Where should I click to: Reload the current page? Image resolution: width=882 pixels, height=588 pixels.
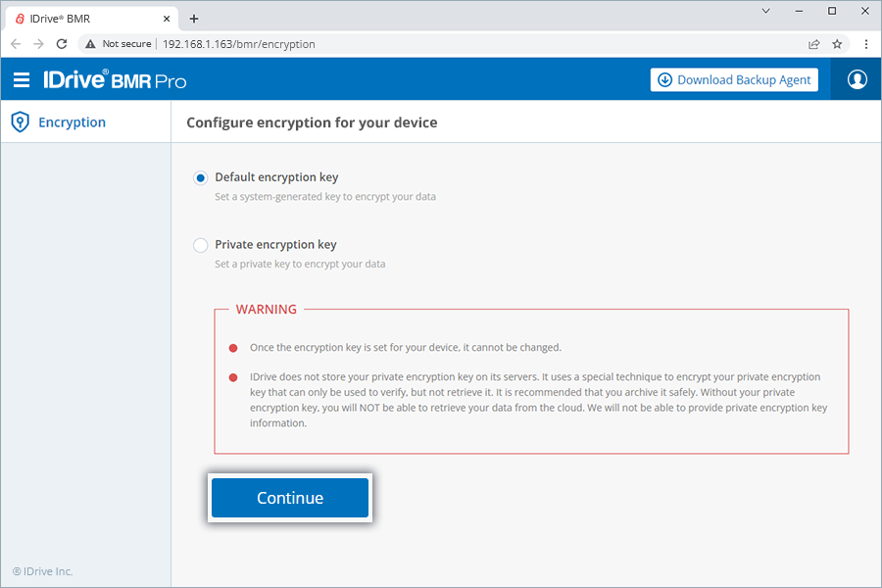click(61, 43)
